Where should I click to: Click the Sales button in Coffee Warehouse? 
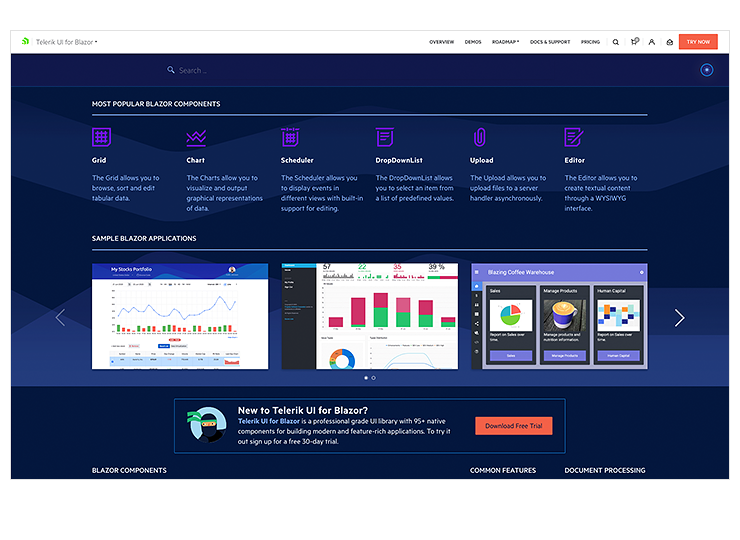pyautogui.click(x=511, y=355)
